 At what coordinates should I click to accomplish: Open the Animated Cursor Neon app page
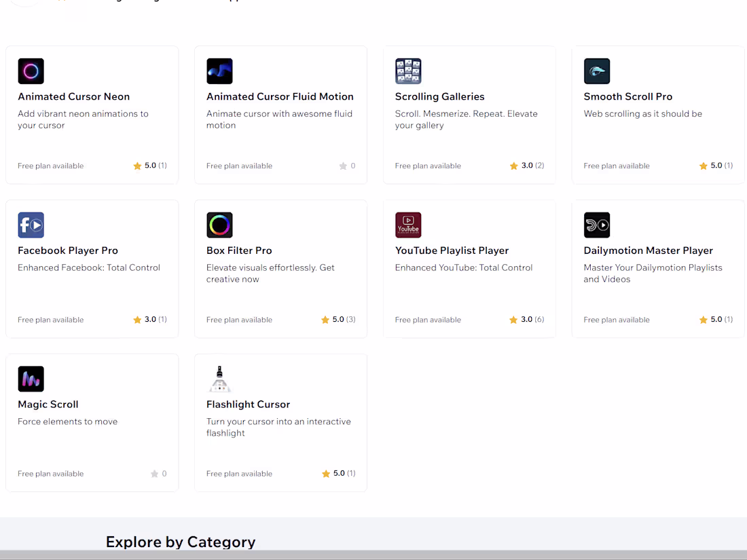pyautogui.click(x=73, y=96)
